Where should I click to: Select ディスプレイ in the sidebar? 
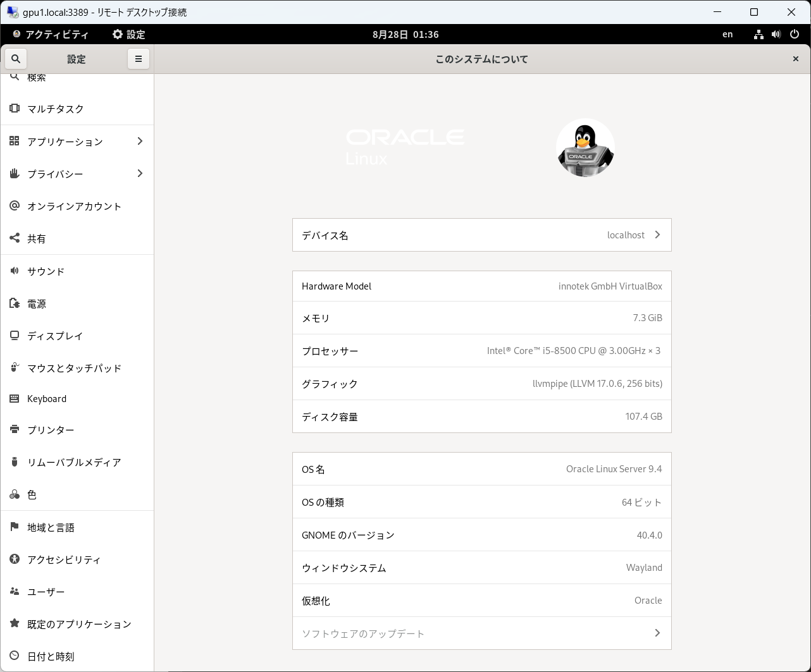[77, 336]
